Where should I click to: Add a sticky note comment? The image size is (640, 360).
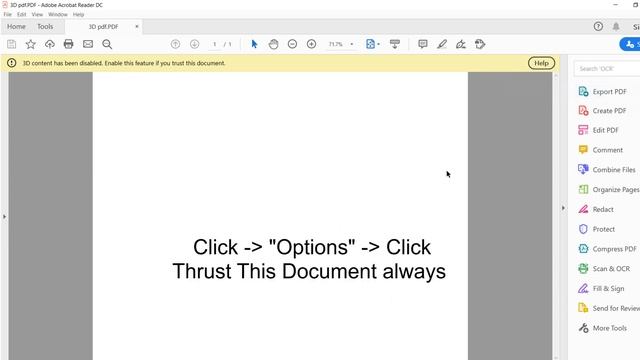(x=423, y=44)
